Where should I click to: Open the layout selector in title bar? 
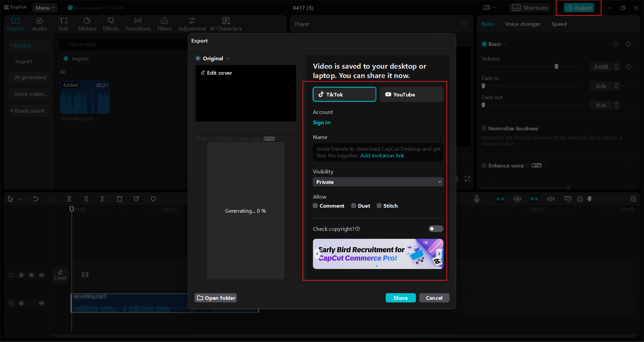[489, 8]
